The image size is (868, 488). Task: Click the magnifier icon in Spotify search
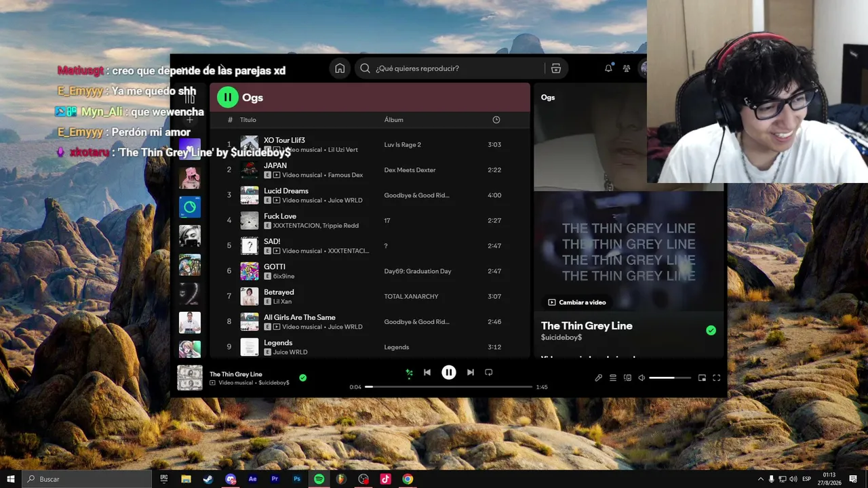point(365,68)
